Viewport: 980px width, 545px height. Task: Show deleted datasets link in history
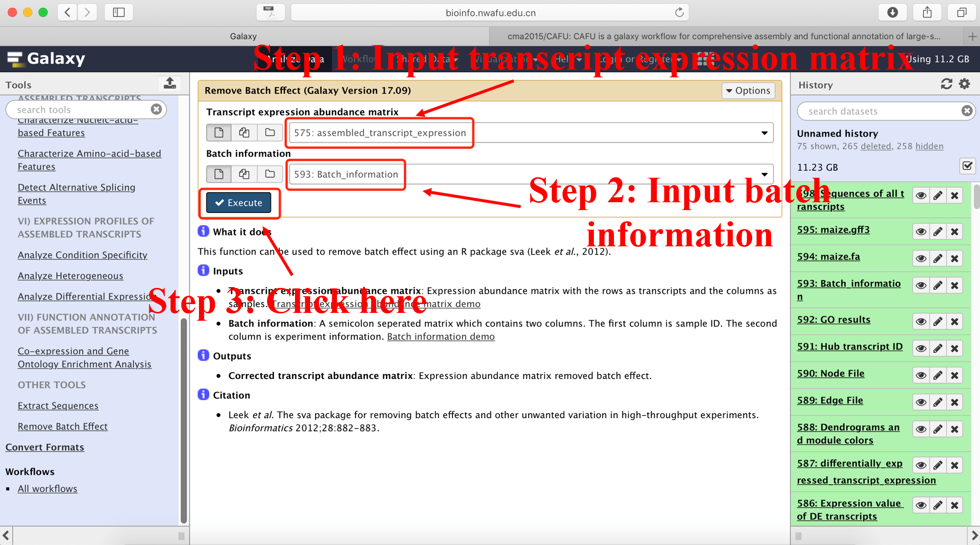coord(876,146)
